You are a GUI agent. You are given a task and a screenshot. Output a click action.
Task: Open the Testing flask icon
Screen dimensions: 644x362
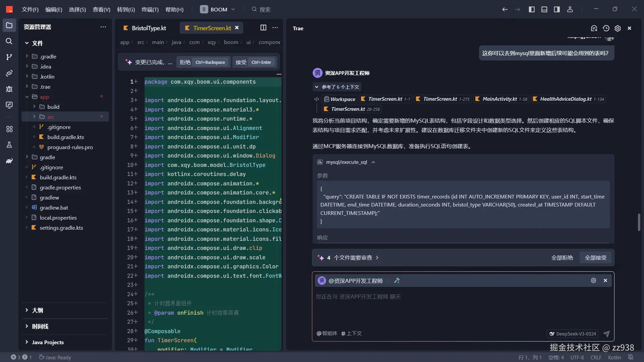click(9, 145)
